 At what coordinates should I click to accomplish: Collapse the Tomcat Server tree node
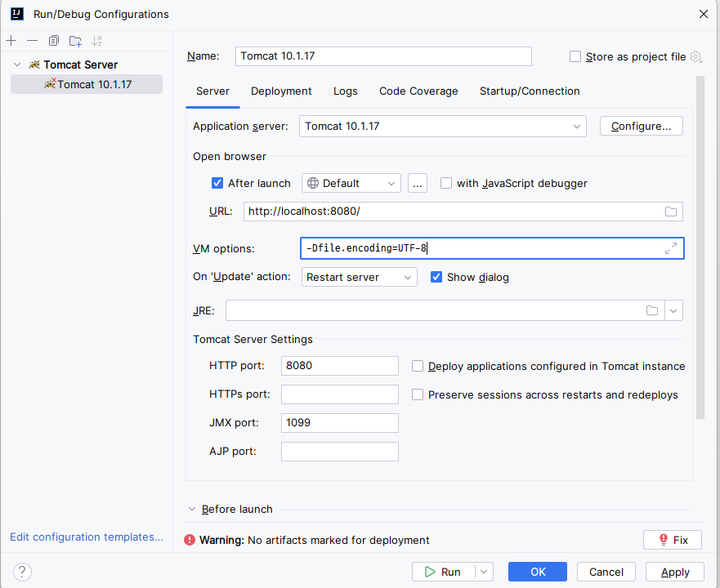[x=17, y=65]
